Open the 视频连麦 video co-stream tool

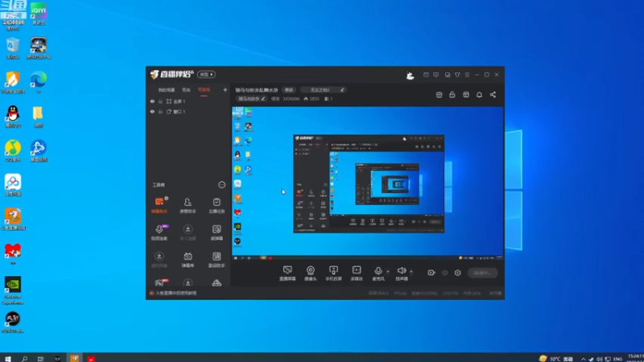coord(159,232)
